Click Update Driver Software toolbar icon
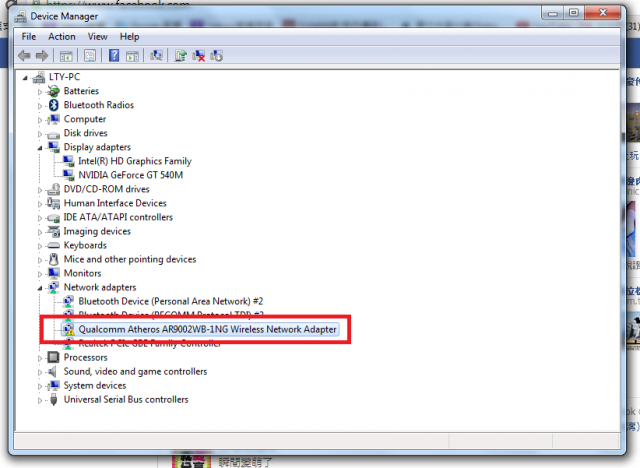This screenshot has height=468, width=640. (x=180, y=55)
